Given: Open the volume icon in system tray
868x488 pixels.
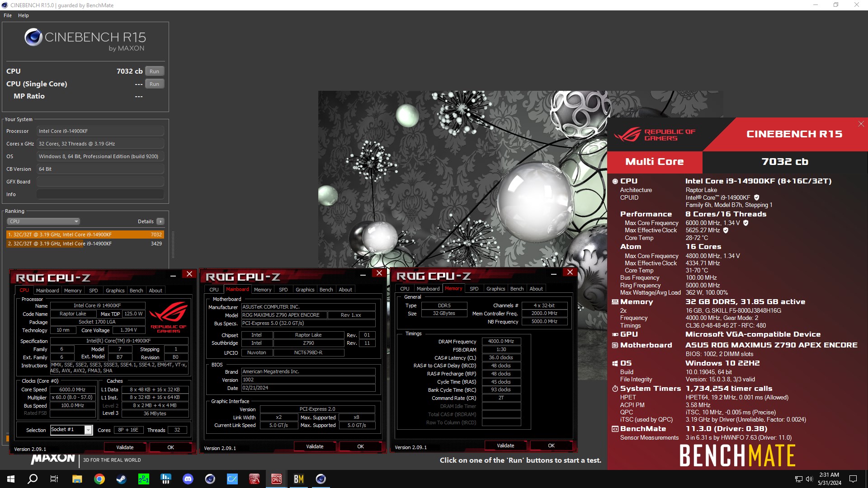Looking at the screenshot, I should [809, 479].
